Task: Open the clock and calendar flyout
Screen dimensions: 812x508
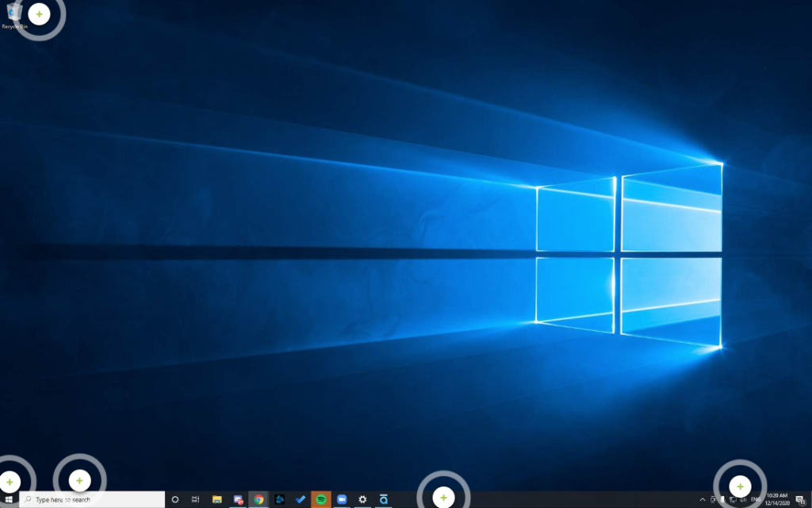Action: [777, 500]
